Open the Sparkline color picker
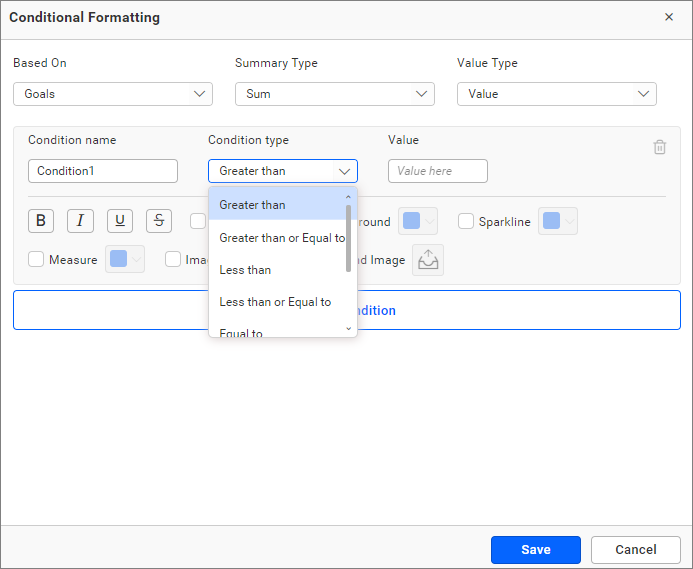This screenshot has height=569, width=693. pos(557,222)
